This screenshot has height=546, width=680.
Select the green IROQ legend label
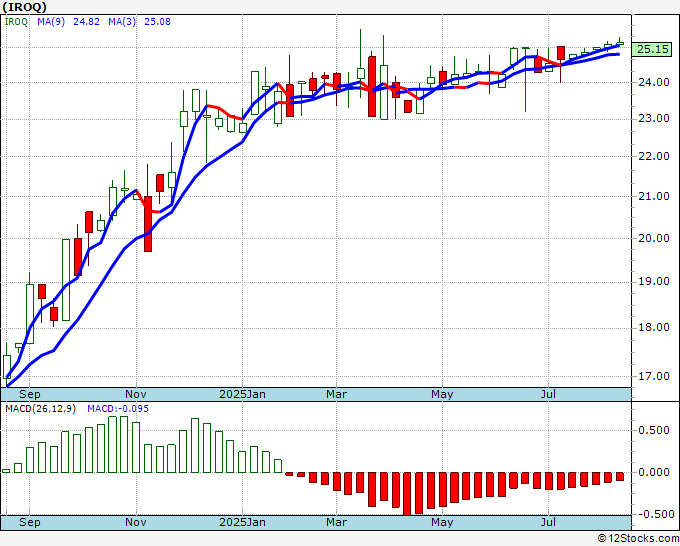click(x=16, y=22)
